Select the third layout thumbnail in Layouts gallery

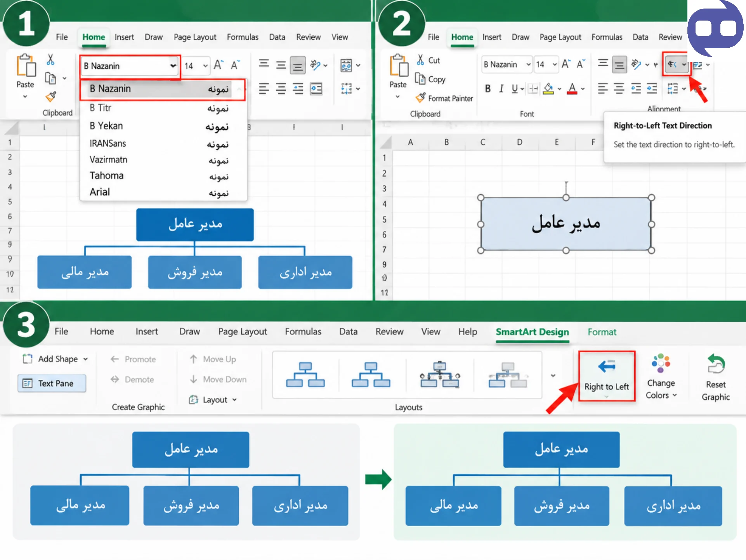tap(440, 374)
